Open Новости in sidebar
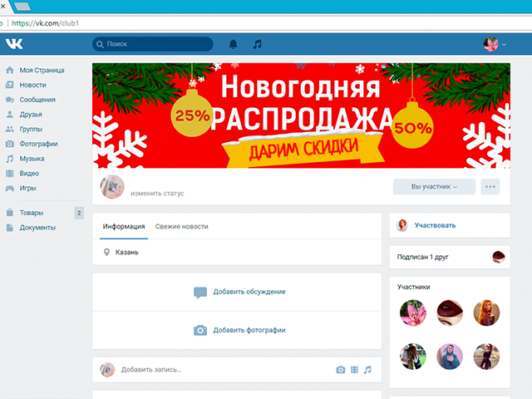Viewport: 532px width, 399px height. point(32,85)
